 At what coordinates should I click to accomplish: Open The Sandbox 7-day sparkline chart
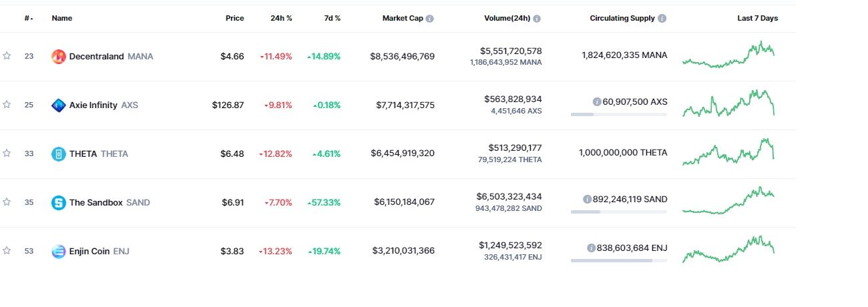pyautogui.click(x=728, y=200)
